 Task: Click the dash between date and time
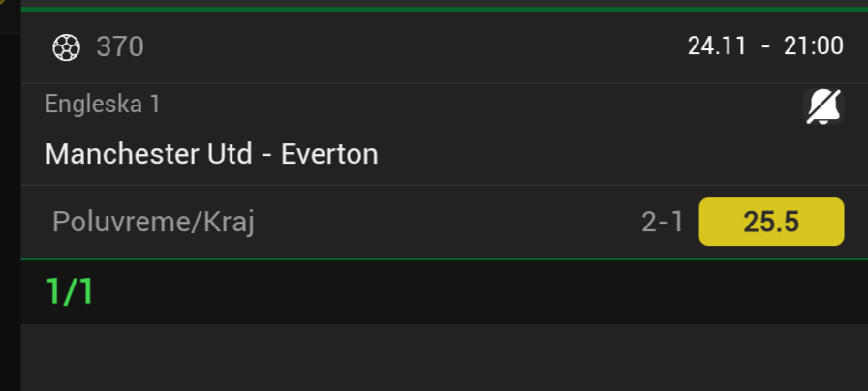[765, 46]
